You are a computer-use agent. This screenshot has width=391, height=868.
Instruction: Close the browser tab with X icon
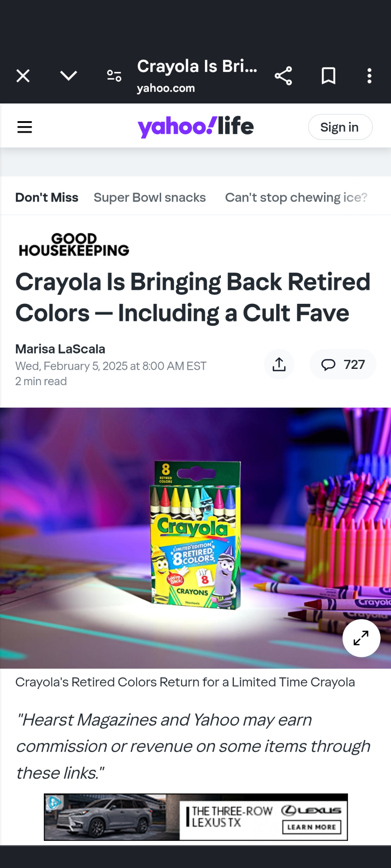pyautogui.click(x=23, y=76)
